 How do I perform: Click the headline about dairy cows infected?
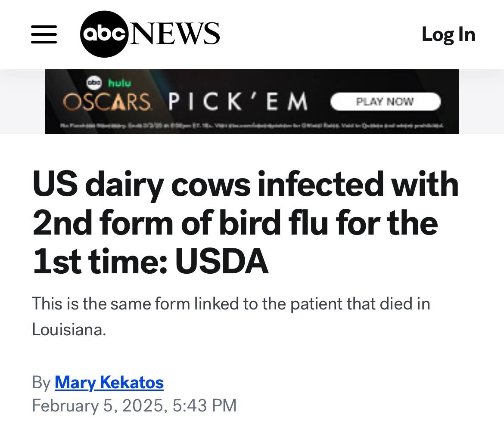click(x=246, y=222)
